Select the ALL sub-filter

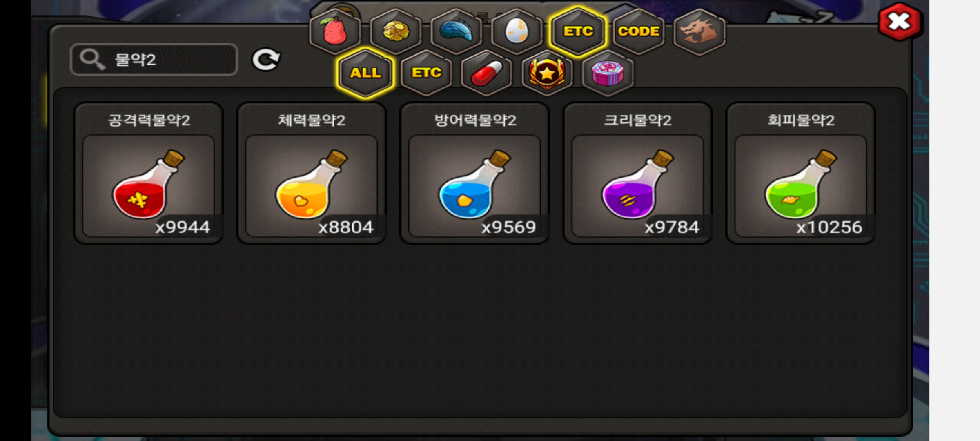[365, 73]
